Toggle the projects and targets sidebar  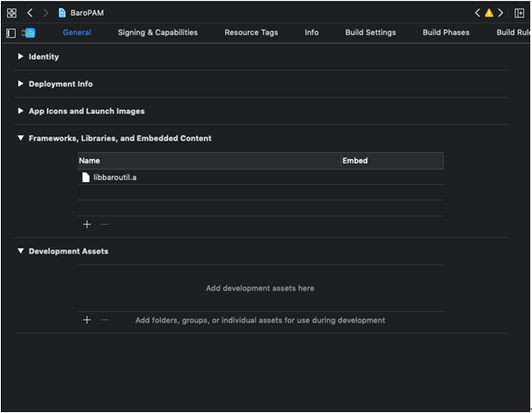coord(11,33)
